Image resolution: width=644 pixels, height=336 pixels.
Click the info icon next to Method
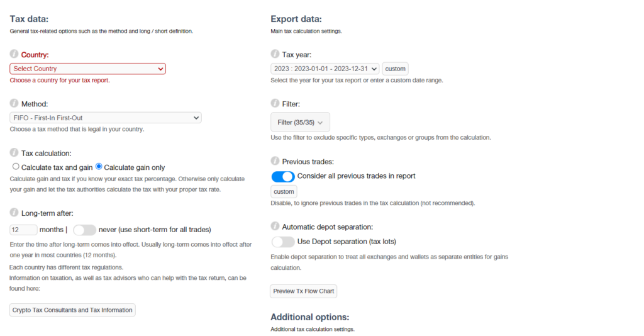point(14,103)
